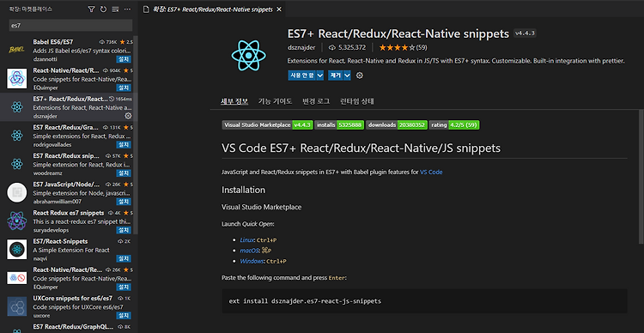Switch to the 기능 기여도 tab
Viewport: 644px width, 333px height.
click(x=275, y=101)
